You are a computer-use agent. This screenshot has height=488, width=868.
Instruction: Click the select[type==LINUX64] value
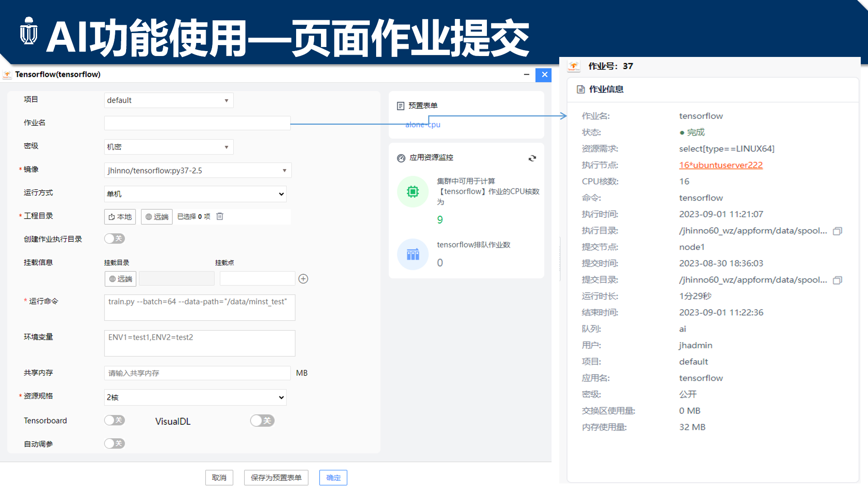point(726,149)
